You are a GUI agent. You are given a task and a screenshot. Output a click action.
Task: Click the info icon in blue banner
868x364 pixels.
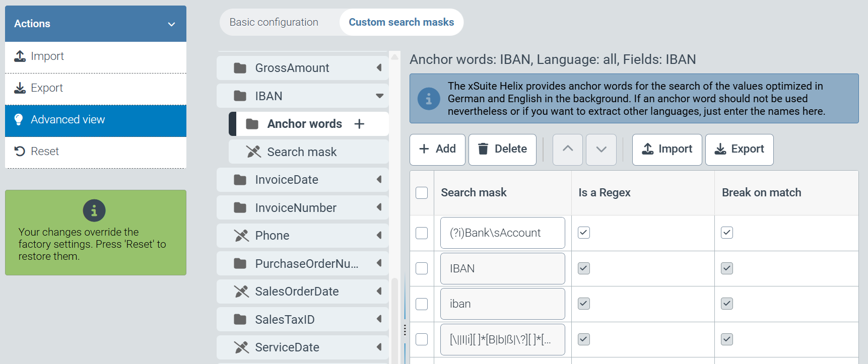pyautogui.click(x=429, y=99)
